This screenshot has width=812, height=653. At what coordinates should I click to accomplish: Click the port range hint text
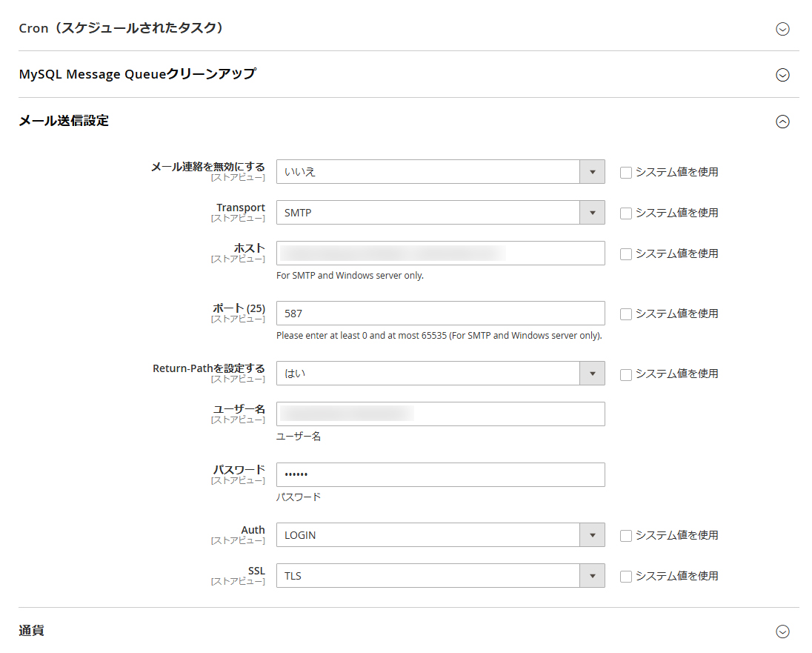click(439, 336)
